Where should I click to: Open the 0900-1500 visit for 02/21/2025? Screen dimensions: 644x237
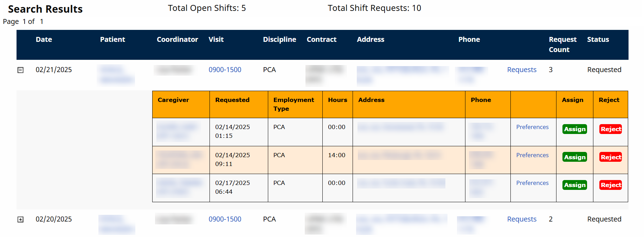(225, 70)
